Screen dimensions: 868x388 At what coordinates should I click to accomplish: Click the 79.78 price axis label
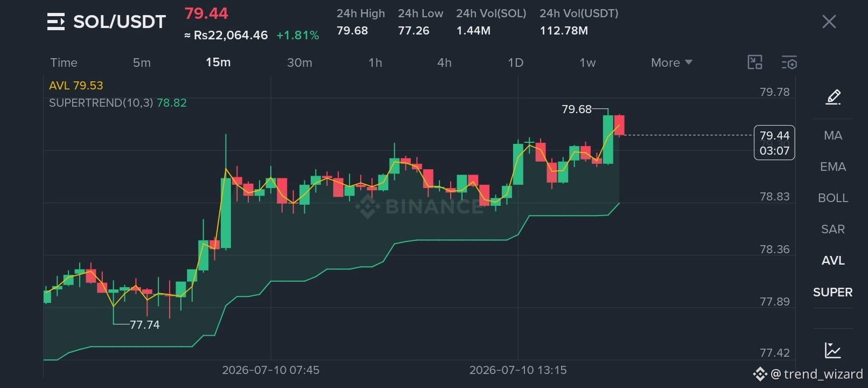(x=775, y=92)
